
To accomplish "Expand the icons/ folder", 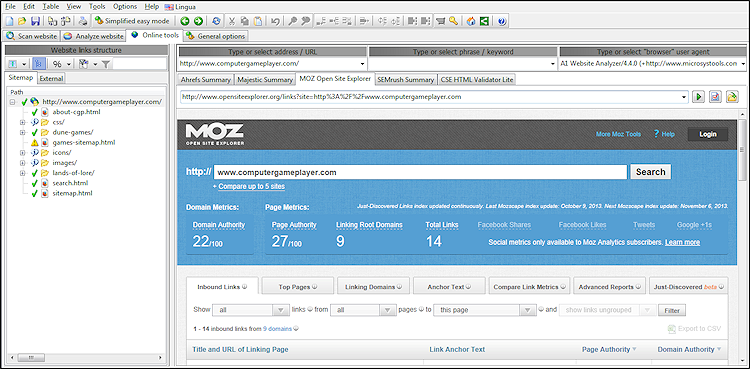I will click(x=22, y=153).
